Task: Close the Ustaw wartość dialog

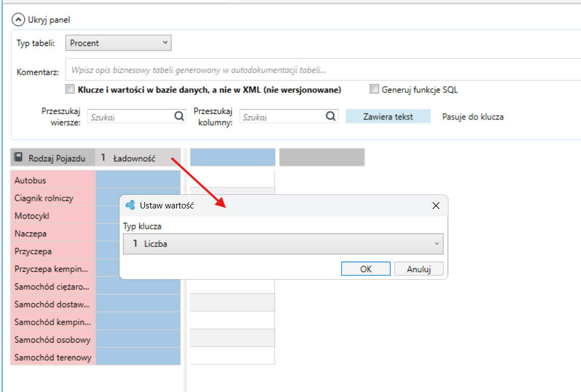Action: click(x=436, y=206)
